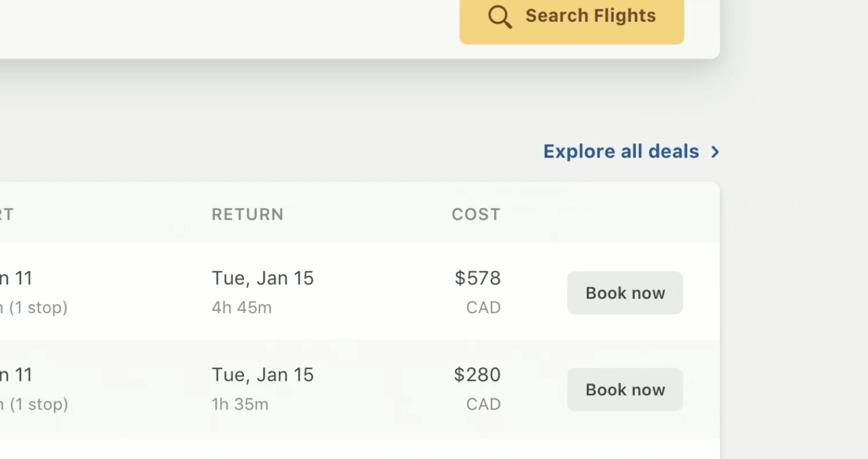Select the 4h 45m return duration
868x459 pixels.
(241, 308)
